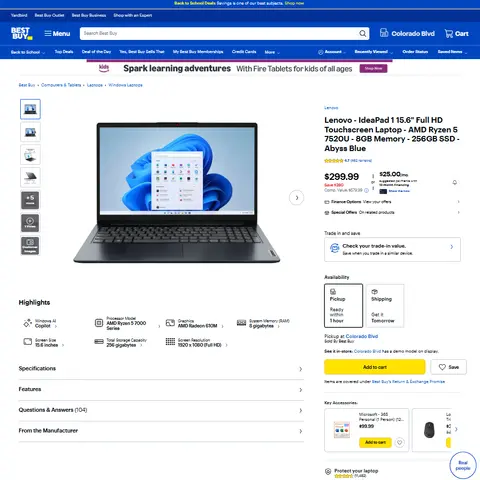Click Add to cart for the laptop
Image resolution: width=480 pixels, height=480 pixels.
click(375, 367)
